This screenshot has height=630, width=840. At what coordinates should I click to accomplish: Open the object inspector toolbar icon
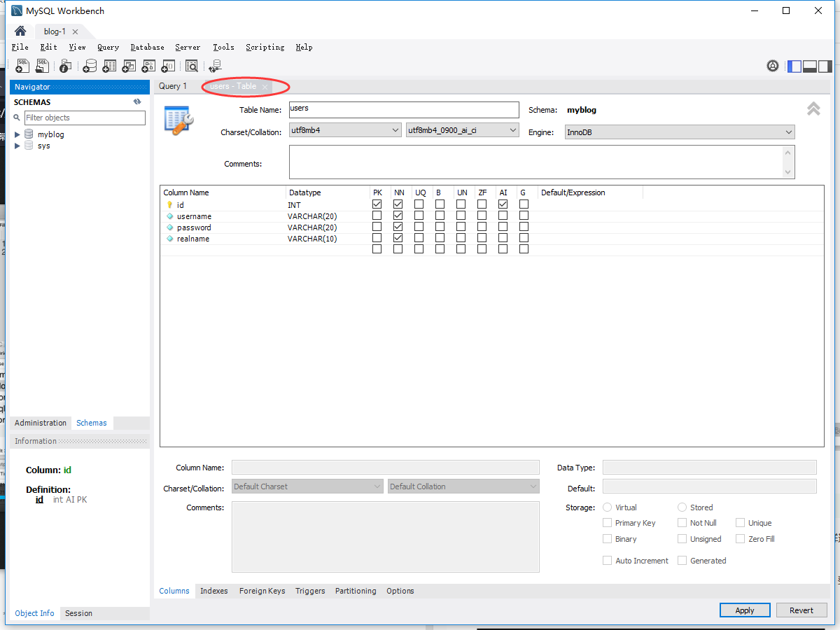point(65,66)
